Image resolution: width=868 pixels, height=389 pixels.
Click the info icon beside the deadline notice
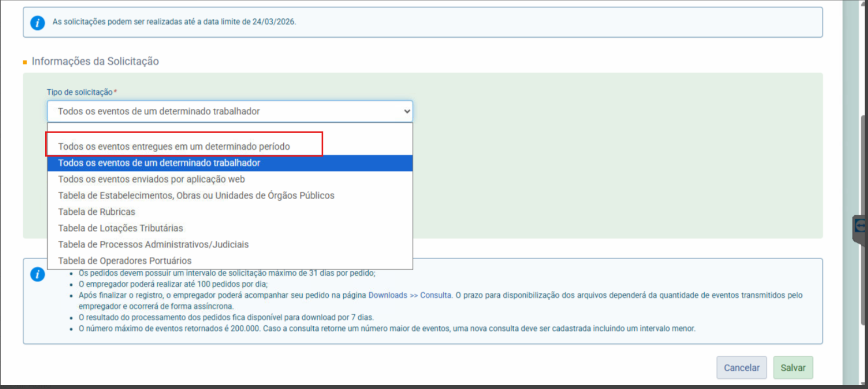pyautogui.click(x=37, y=23)
